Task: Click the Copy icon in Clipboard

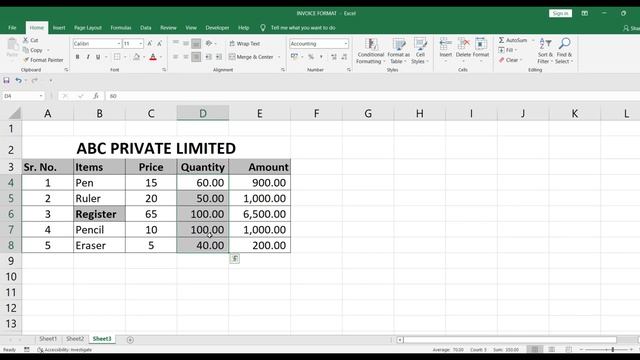Action: (26, 50)
